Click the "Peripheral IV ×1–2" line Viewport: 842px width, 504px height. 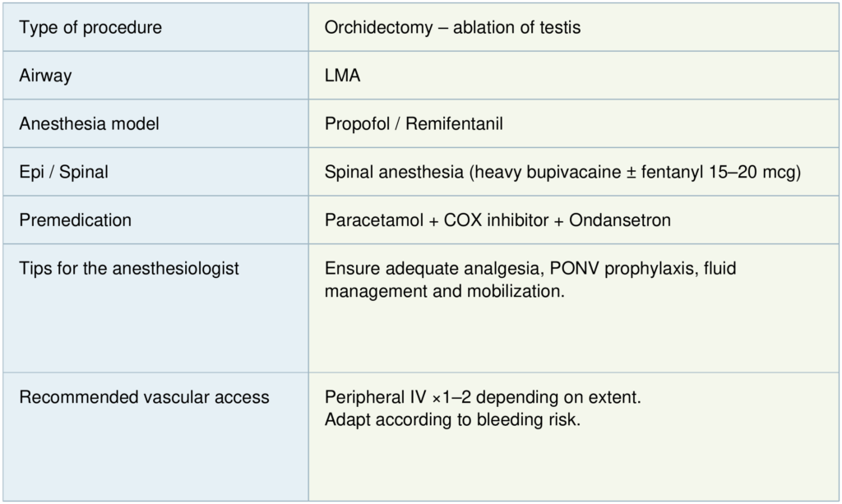pyautogui.click(x=395, y=398)
